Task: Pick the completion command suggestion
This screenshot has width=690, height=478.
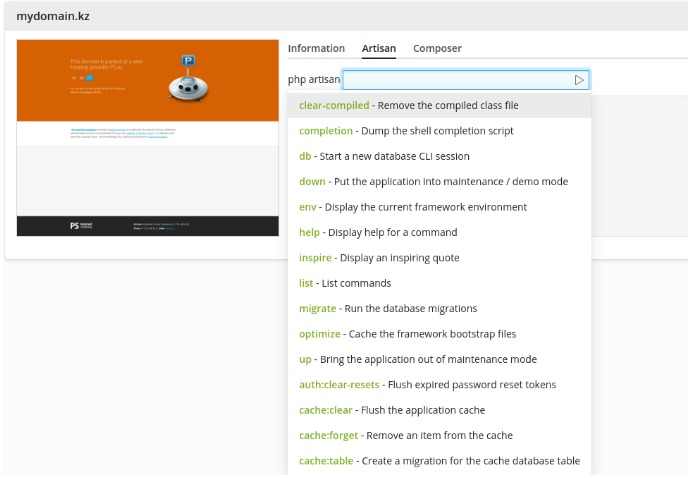Action: tap(439, 131)
